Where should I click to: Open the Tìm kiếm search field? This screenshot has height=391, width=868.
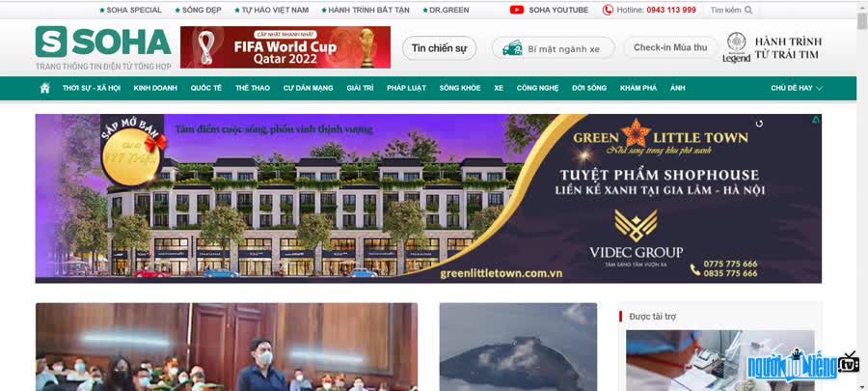pyautogui.click(x=731, y=10)
